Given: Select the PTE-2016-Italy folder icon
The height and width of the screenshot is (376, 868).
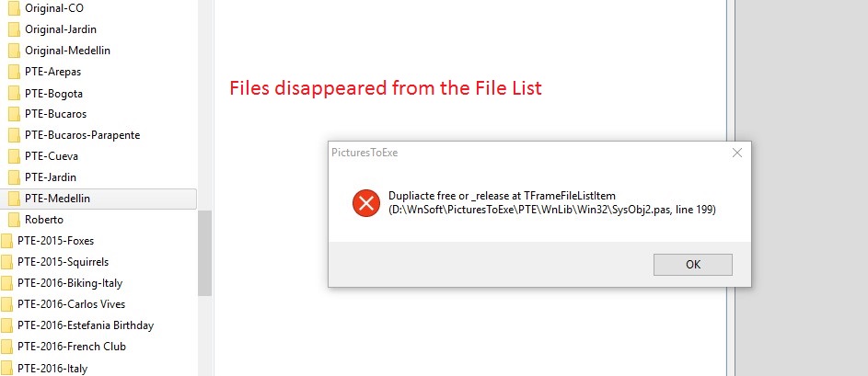Looking at the screenshot, I should click(6, 368).
